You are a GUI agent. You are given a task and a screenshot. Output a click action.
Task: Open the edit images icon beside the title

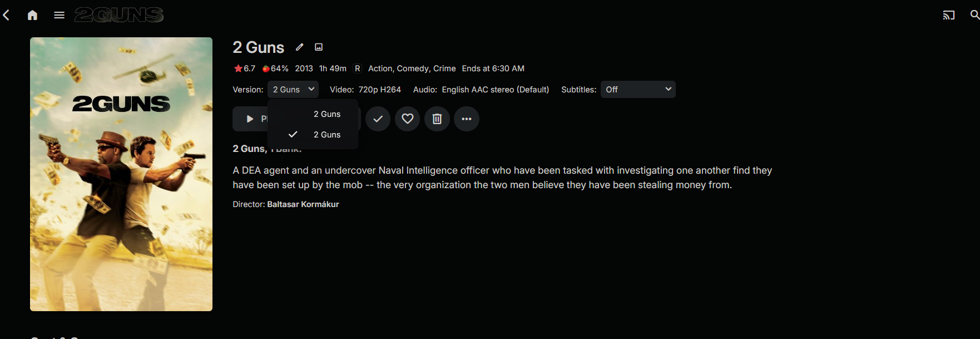pos(319,47)
